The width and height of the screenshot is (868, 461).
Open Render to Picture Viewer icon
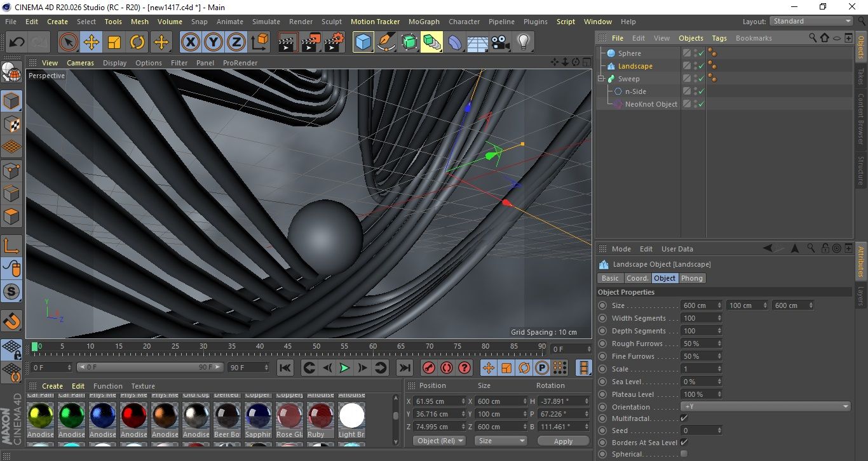[x=311, y=43]
